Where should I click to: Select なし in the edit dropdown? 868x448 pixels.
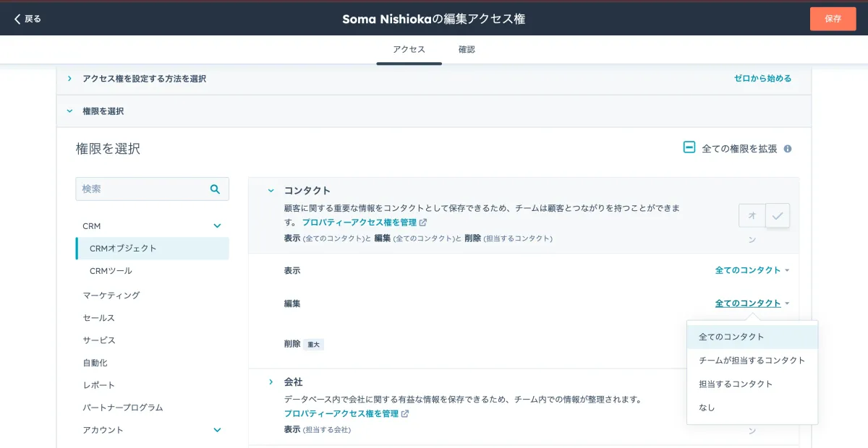tap(706, 407)
